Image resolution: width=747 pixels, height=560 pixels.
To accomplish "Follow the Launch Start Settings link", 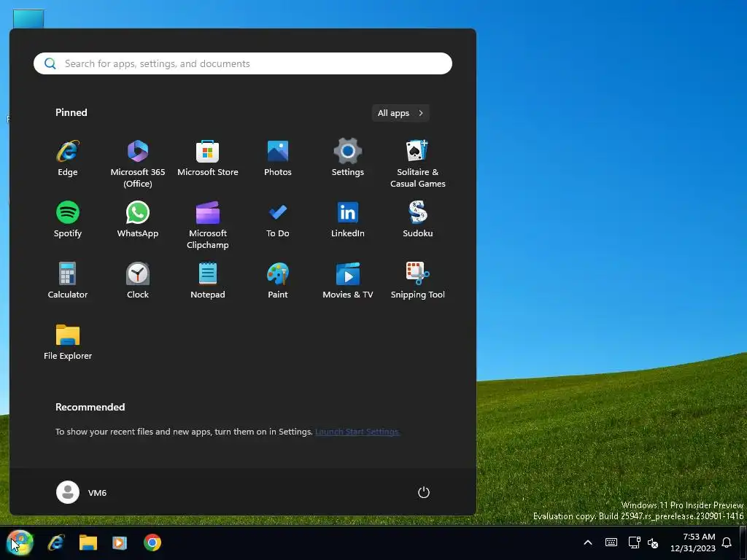I will pyautogui.click(x=357, y=432).
